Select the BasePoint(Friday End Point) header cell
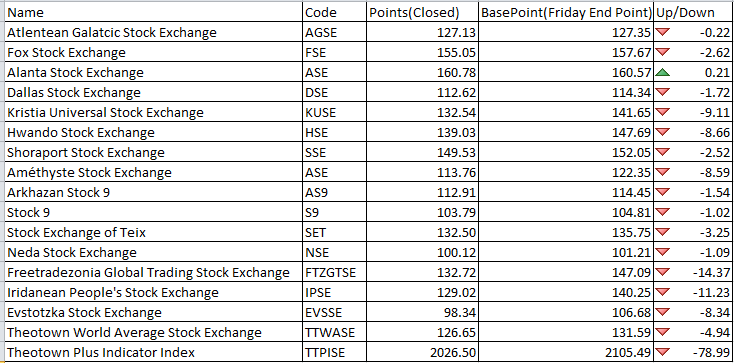This screenshot has height=363, width=734. coord(566,13)
